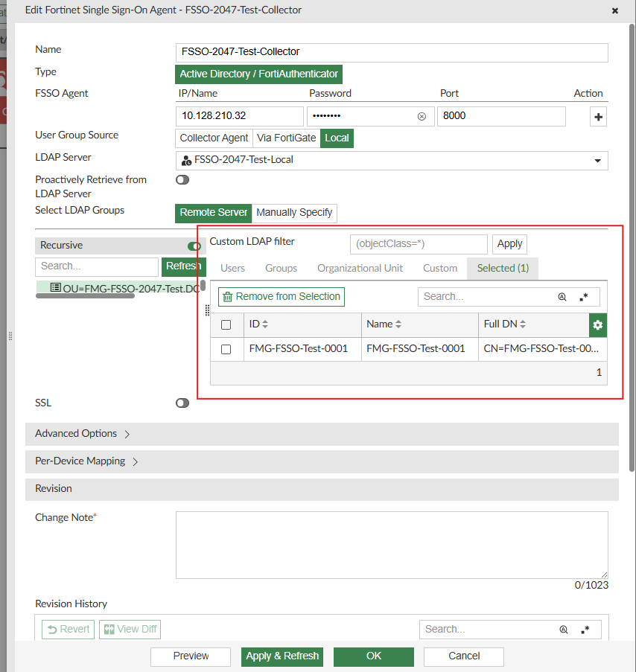Click the FMG-FSSO-Test-0001 Name cell
Image resolution: width=636 pixels, height=672 pixels.
[420, 349]
